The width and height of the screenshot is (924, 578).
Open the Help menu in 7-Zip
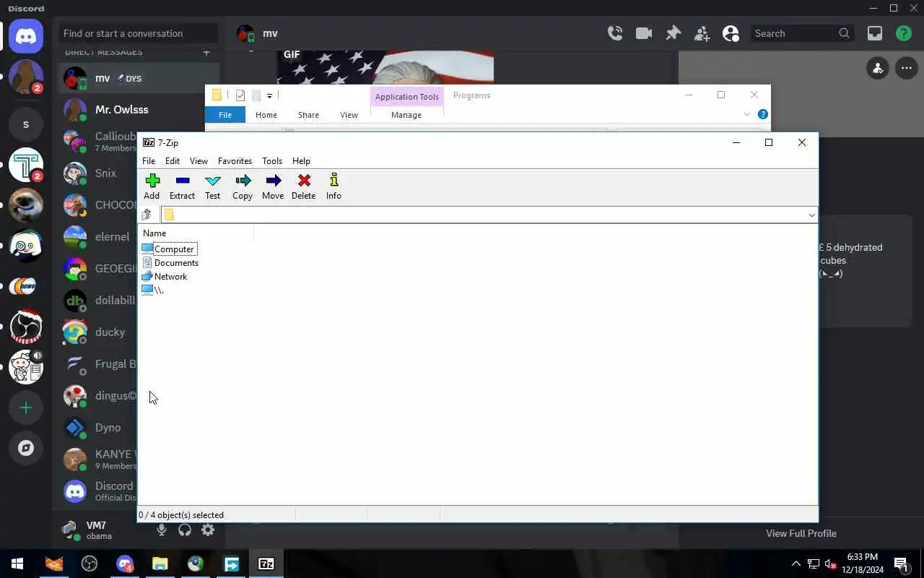301,161
